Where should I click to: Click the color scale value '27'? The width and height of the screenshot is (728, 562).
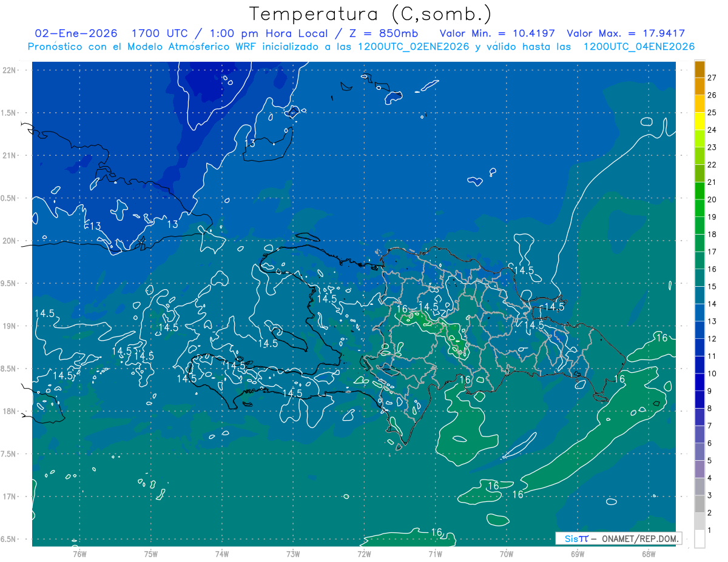[x=712, y=78]
